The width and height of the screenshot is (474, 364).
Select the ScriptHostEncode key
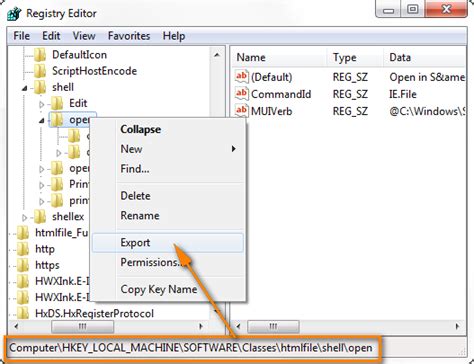click(x=94, y=71)
